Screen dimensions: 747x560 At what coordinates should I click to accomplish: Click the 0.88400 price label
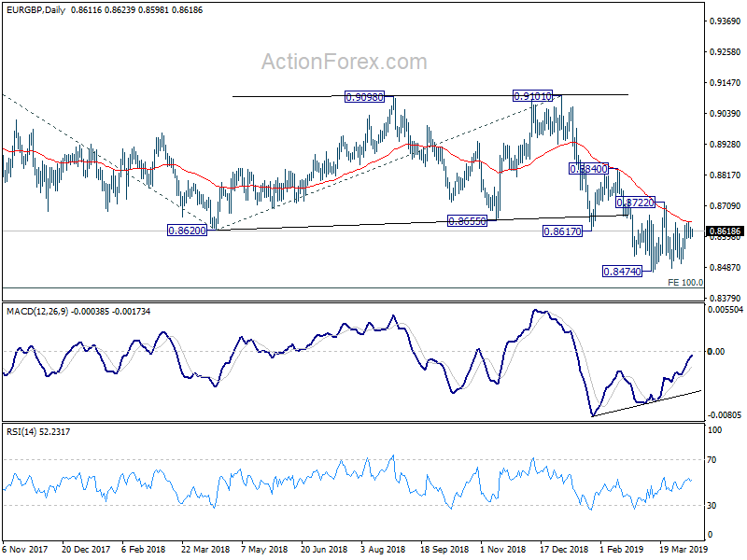(589, 169)
